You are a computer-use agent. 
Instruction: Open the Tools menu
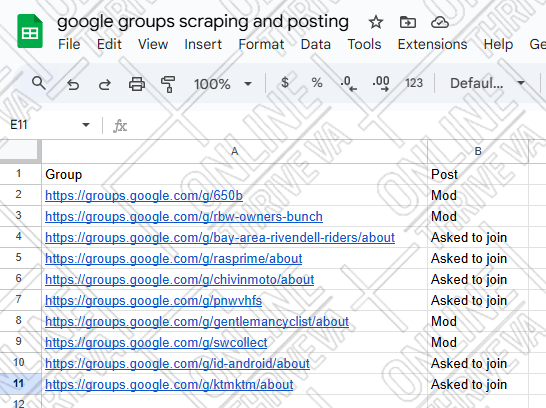coord(364,44)
